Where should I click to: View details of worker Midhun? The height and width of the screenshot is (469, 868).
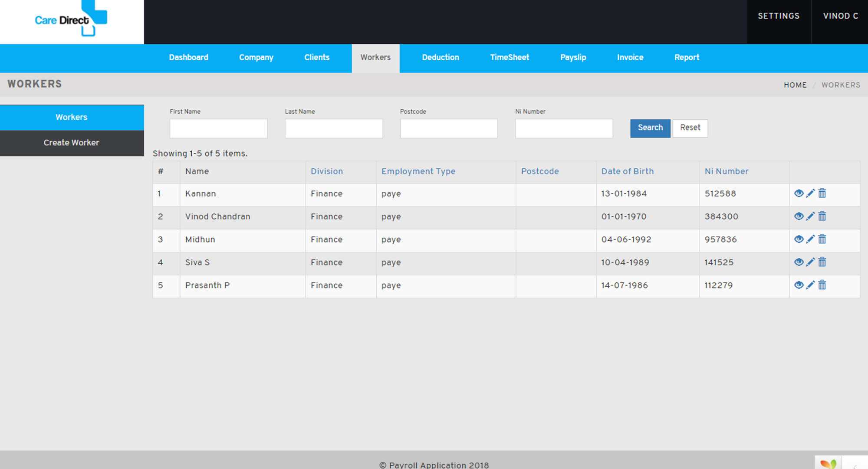click(x=799, y=239)
